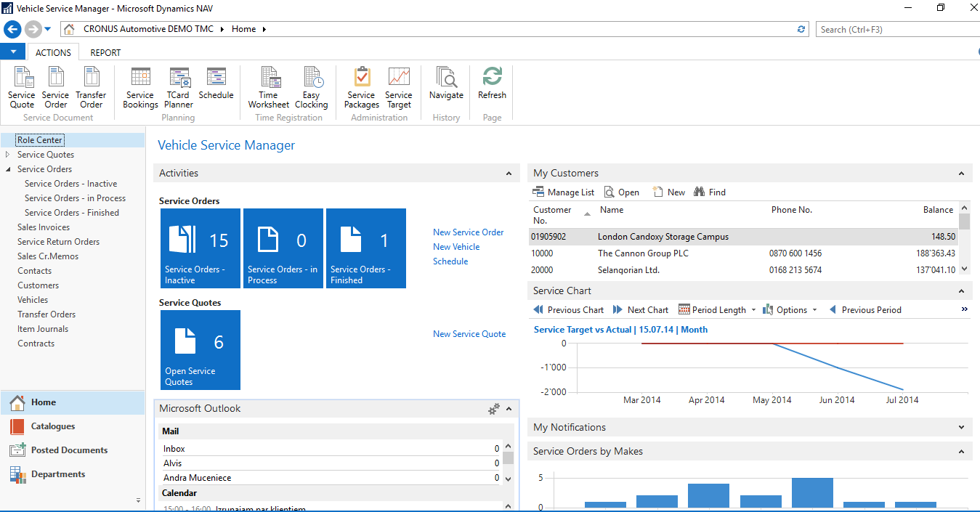Open the Period Length dropdown
Viewport: 980px width, 512px height.
[718, 310]
